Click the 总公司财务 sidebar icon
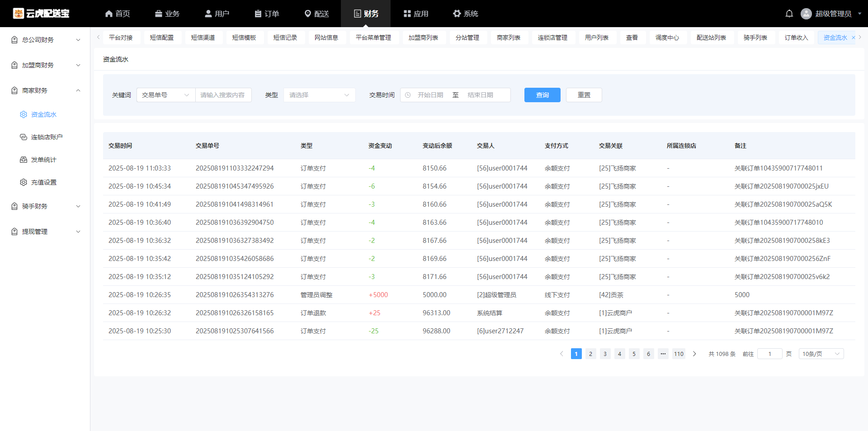 (x=14, y=40)
